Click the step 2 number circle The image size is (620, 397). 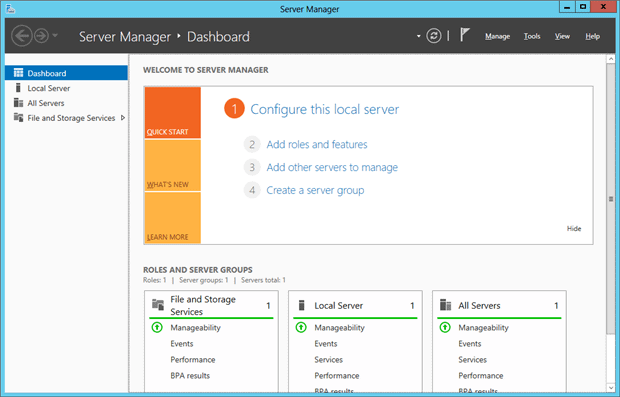[252, 144]
